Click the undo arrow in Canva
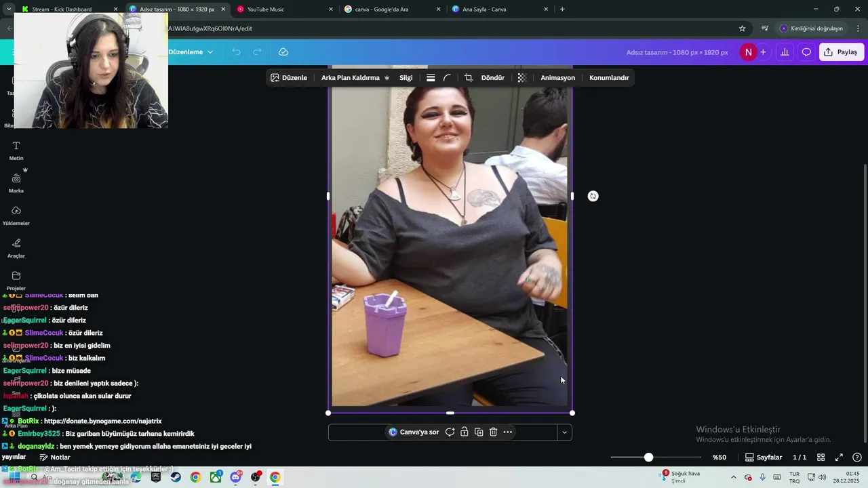The height and width of the screenshot is (488, 868). point(236,52)
